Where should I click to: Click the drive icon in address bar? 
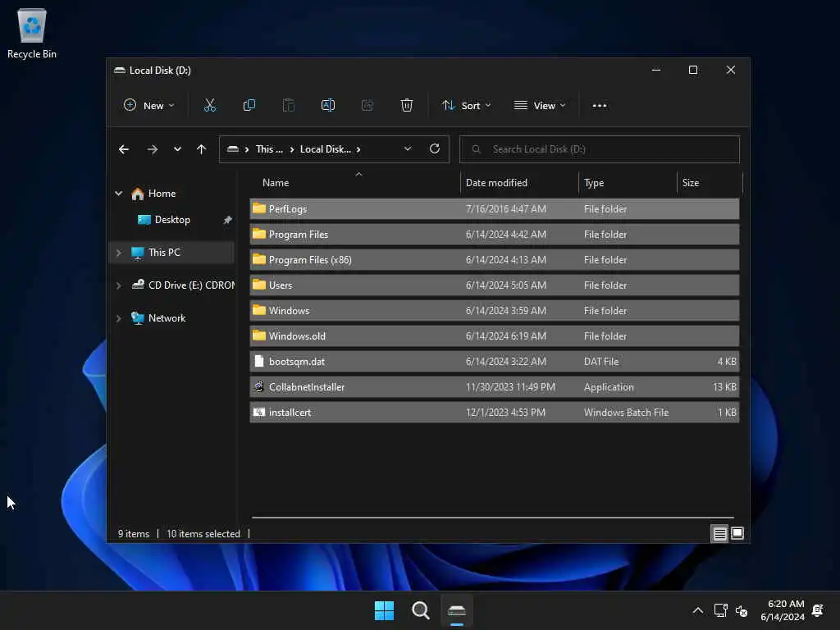tap(232, 149)
